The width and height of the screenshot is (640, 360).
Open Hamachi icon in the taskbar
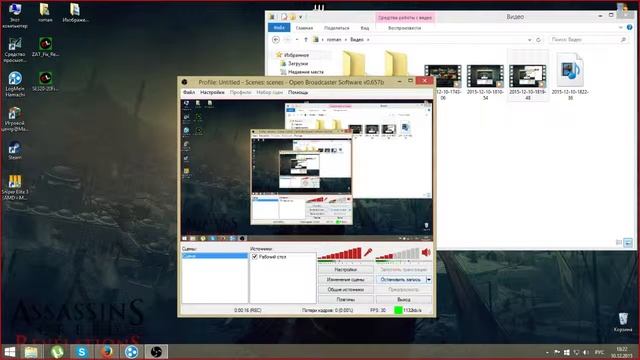click(x=131, y=352)
